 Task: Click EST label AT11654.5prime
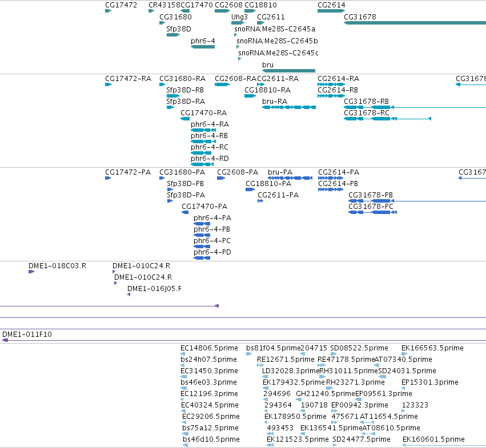click(389, 417)
